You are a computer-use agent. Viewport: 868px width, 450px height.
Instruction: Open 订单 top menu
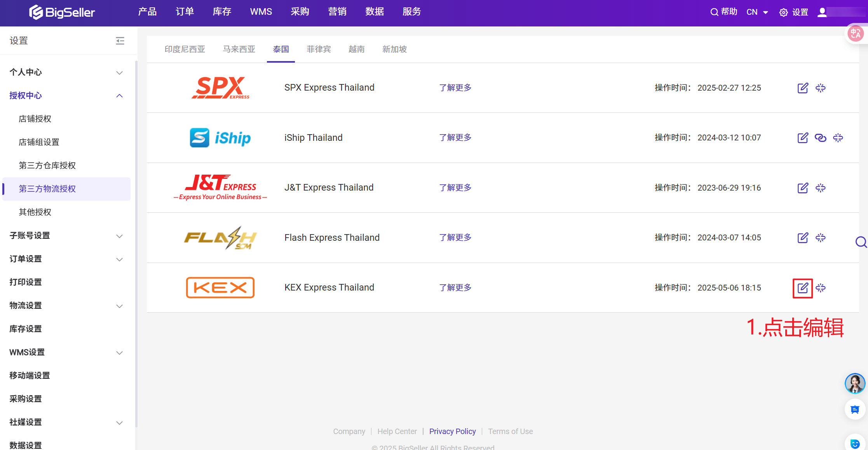185,12
